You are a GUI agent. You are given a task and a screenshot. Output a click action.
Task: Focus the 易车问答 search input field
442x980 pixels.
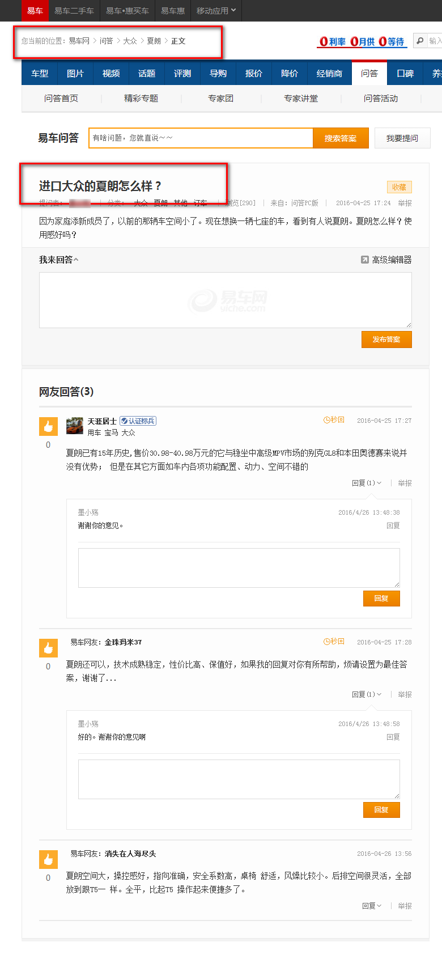coord(201,138)
